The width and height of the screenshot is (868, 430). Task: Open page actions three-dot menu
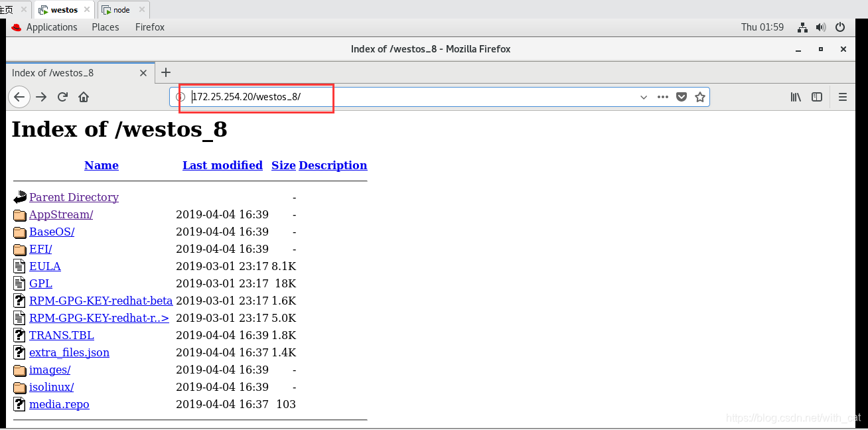[x=662, y=97]
